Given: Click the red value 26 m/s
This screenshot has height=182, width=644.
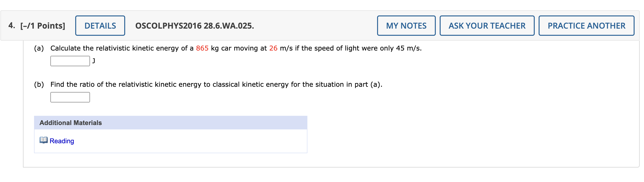Looking at the screenshot, I should (x=273, y=48).
